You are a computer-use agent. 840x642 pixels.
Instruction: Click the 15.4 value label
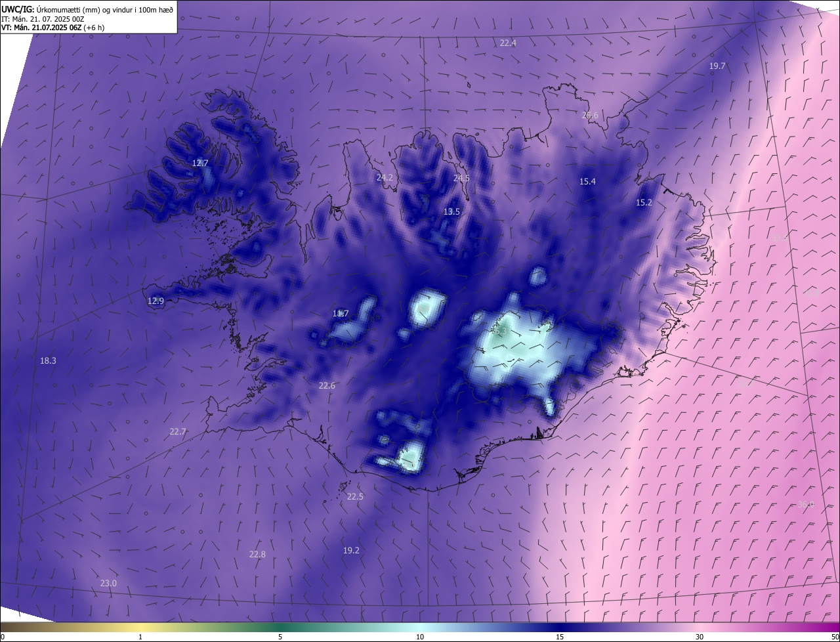coord(587,181)
